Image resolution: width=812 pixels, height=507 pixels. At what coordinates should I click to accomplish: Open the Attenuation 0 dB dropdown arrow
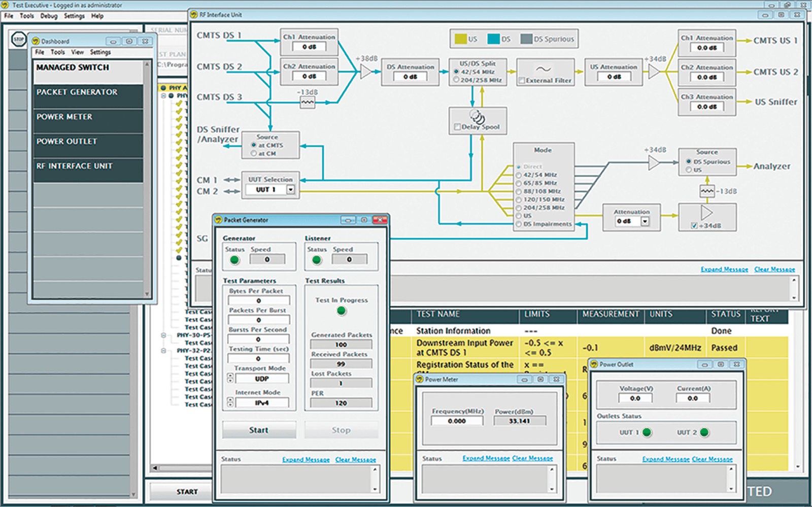click(x=645, y=221)
